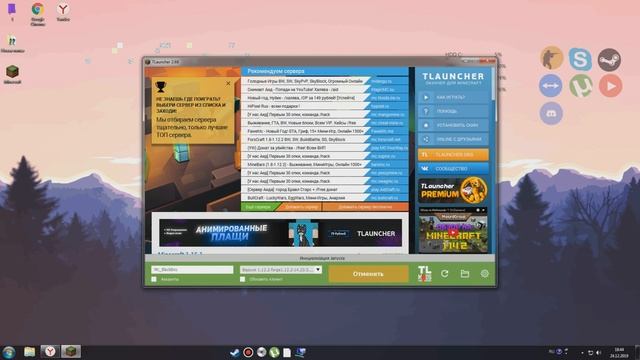Open the TeamViewer arrows dock icon

click(551, 86)
